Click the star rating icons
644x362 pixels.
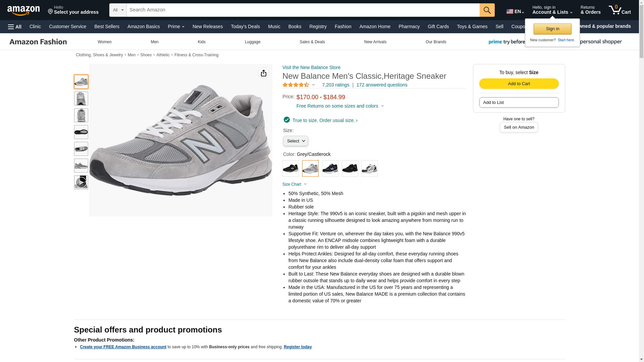[296, 85]
